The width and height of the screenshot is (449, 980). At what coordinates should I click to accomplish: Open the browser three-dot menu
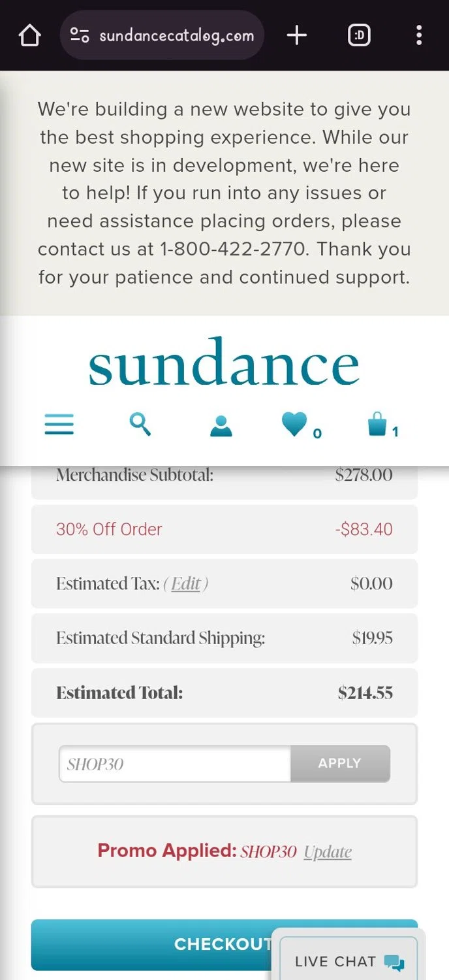tap(419, 35)
